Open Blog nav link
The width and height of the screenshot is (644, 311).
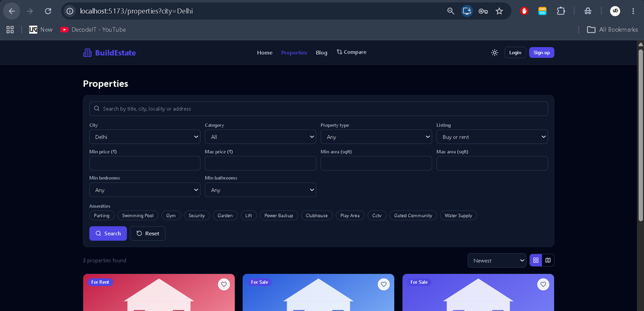(321, 53)
